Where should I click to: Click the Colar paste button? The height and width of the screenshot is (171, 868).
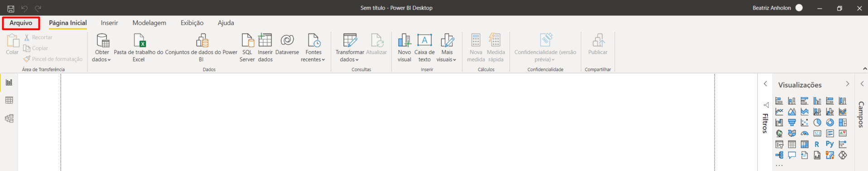pos(12,44)
